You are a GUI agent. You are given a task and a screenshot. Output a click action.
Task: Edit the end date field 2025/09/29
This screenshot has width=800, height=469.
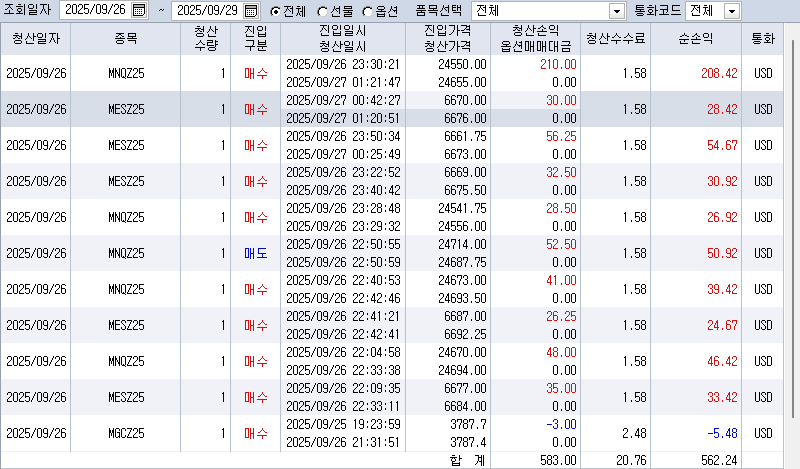pyautogui.click(x=208, y=10)
